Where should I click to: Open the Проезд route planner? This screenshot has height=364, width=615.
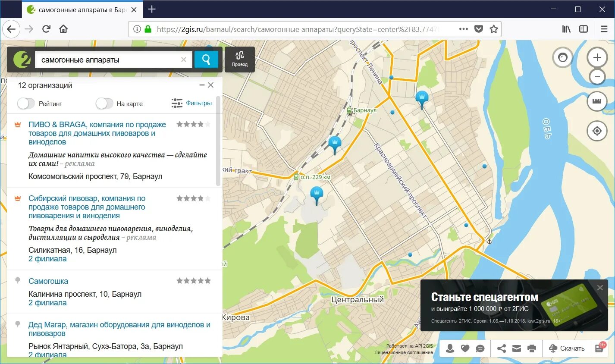tap(240, 59)
